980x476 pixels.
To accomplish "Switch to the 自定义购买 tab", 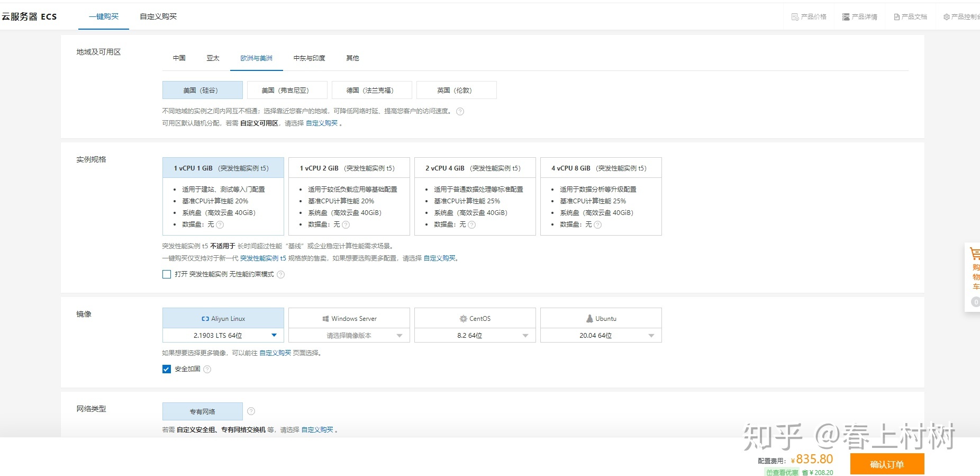I will tap(158, 17).
